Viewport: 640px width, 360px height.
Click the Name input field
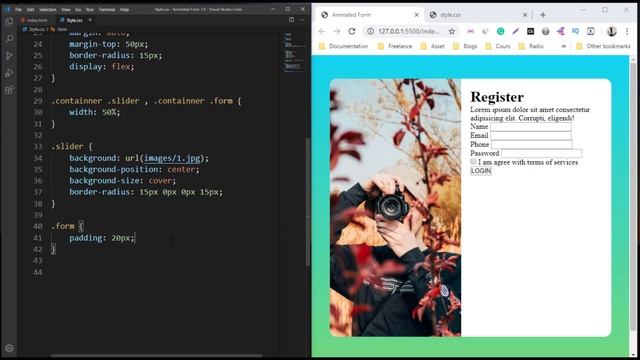click(531, 127)
